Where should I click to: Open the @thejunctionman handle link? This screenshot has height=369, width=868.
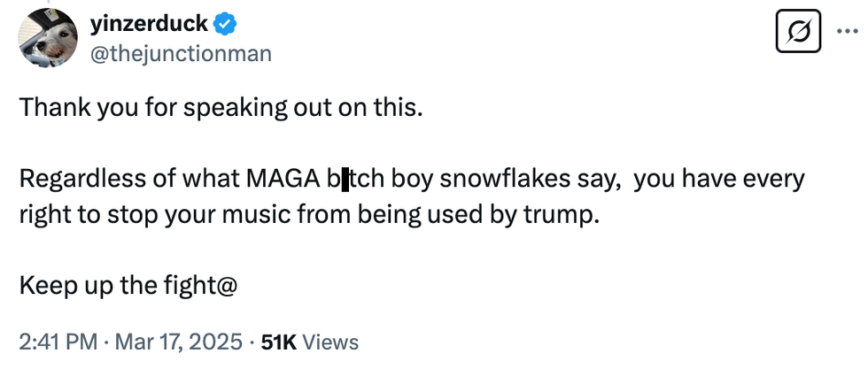182,54
